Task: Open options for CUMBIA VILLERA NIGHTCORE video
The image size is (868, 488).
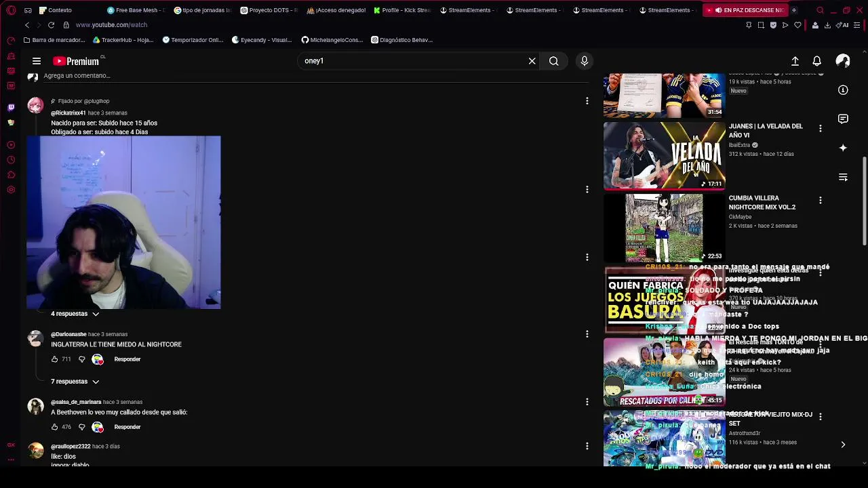Action: [x=821, y=201]
